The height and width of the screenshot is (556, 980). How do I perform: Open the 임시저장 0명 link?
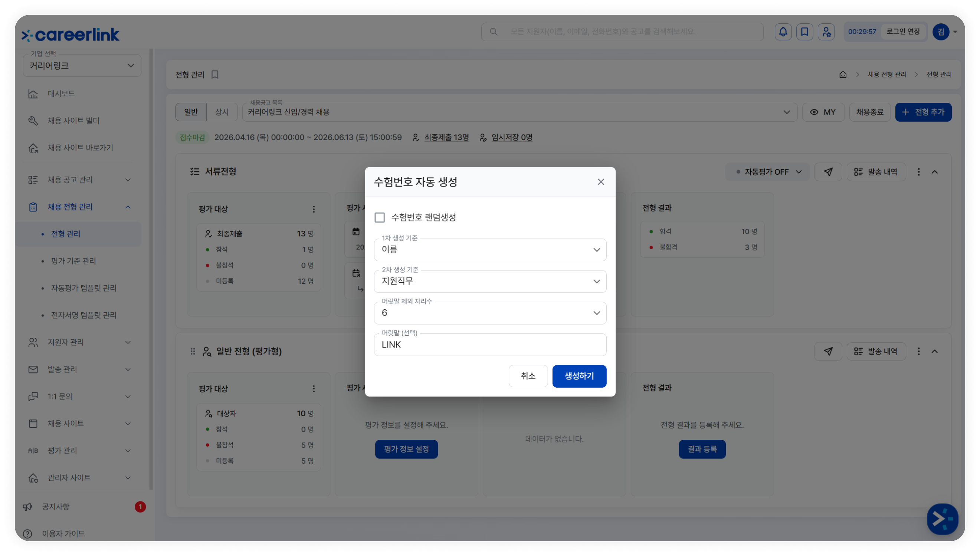pos(511,138)
